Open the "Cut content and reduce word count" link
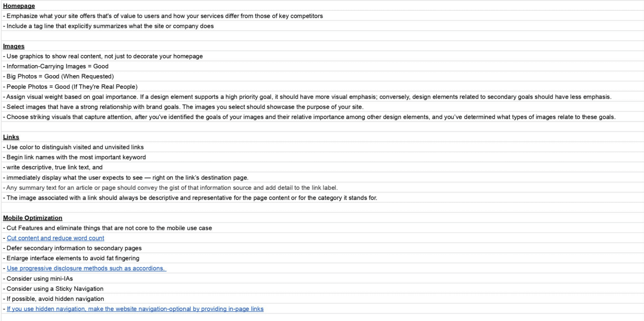This screenshot has width=644, height=321. click(x=55, y=238)
